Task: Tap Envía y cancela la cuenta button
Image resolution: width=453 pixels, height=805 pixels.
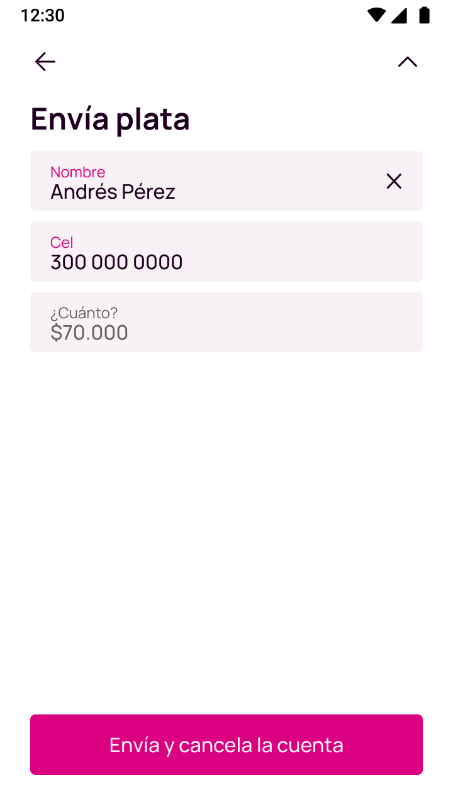Action: point(226,744)
